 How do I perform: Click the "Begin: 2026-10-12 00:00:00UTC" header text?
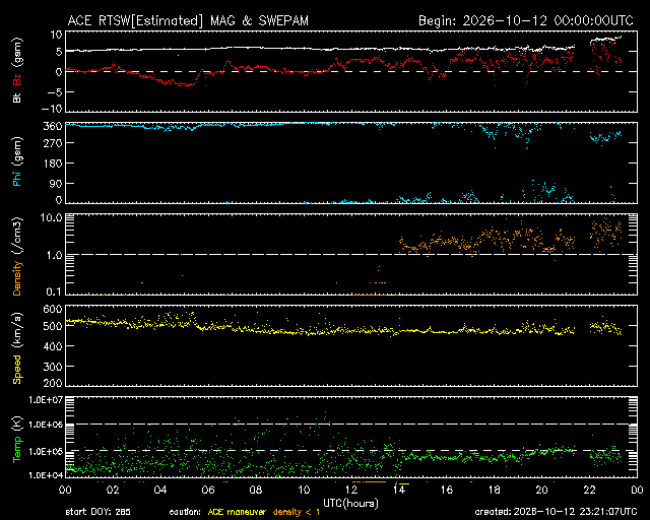pyautogui.click(x=526, y=21)
